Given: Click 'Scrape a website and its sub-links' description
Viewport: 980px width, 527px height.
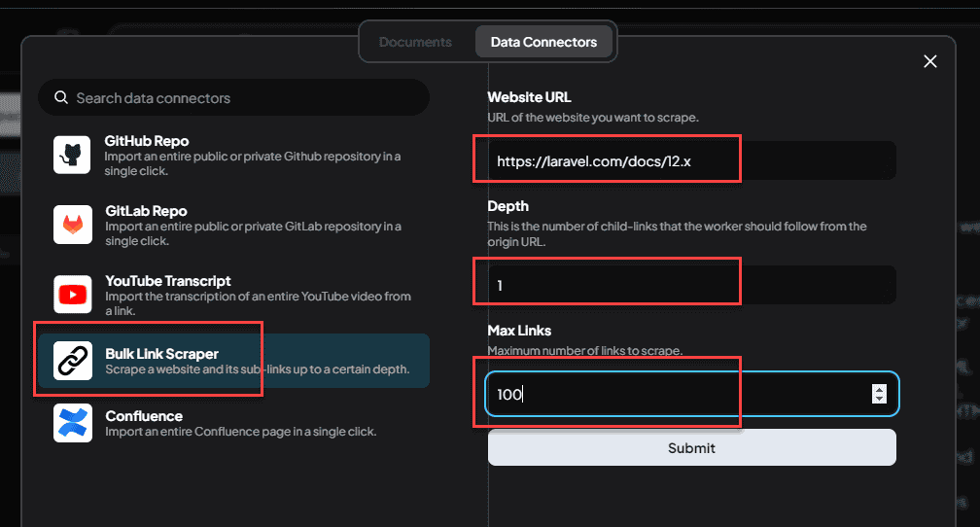Looking at the screenshot, I should point(258,369).
